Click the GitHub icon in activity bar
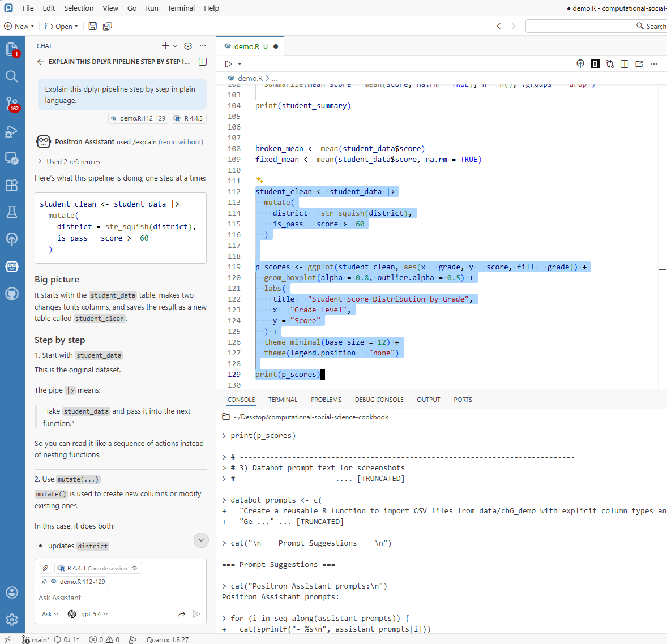667x644 pixels. click(12, 294)
